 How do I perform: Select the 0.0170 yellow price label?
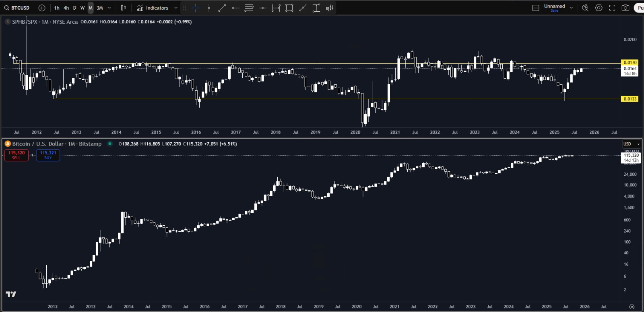point(630,62)
